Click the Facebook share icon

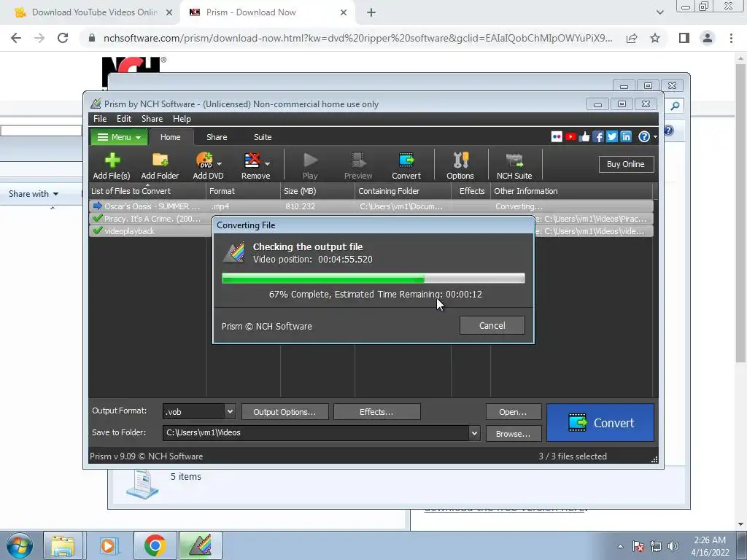[598, 137]
